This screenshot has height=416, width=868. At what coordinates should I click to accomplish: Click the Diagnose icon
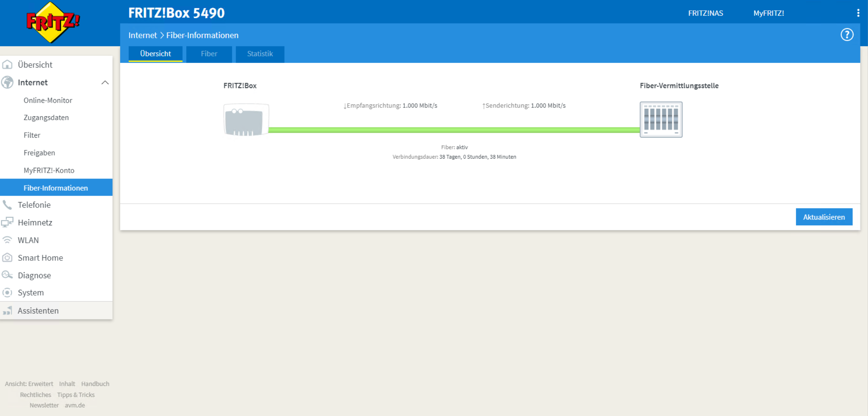click(7, 275)
